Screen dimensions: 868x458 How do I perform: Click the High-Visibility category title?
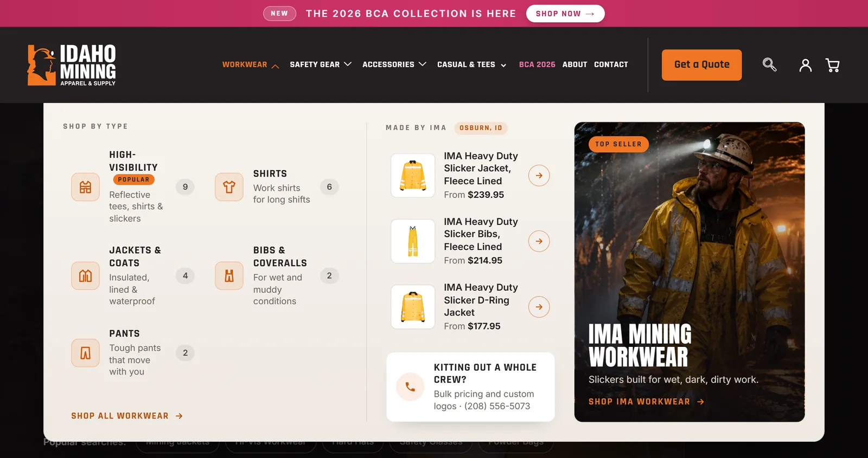pos(133,161)
